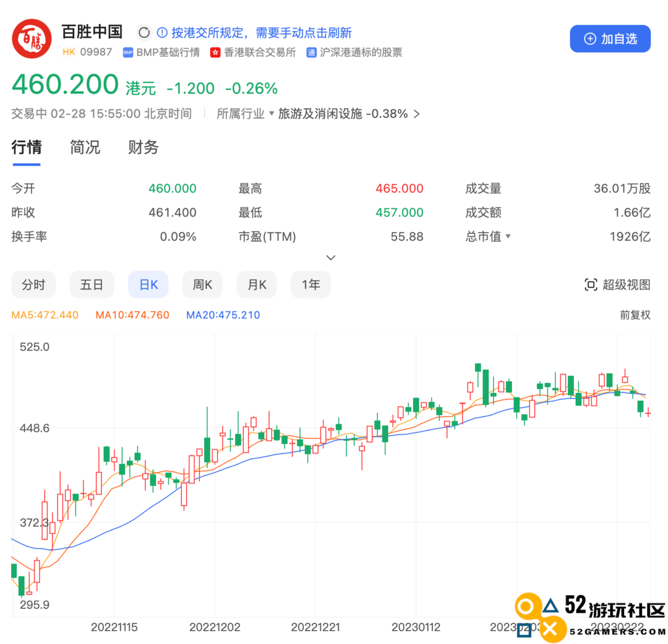Click the 成交量 value 36.01万股
The height and width of the screenshot is (644, 668).
[x=622, y=189]
